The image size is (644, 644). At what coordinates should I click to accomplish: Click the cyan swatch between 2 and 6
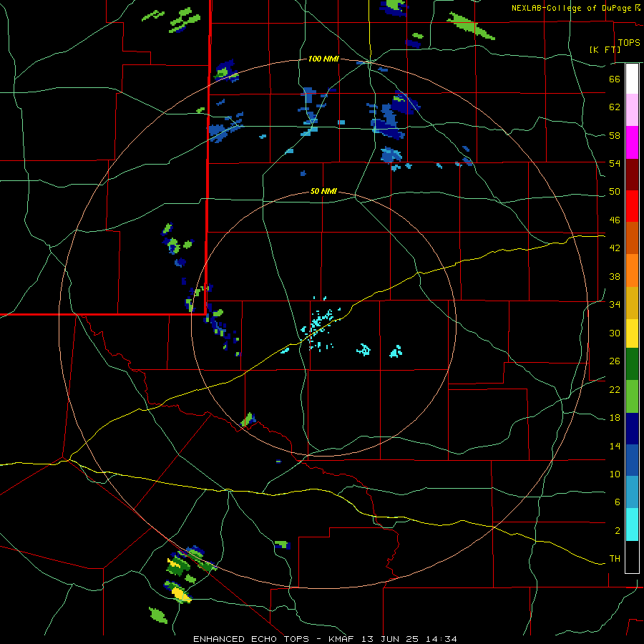point(632,525)
